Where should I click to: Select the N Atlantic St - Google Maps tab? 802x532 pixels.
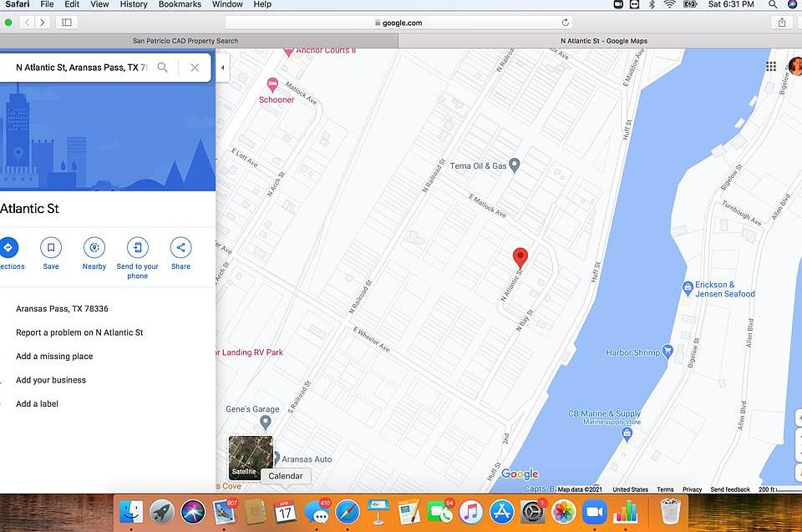(601, 41)
